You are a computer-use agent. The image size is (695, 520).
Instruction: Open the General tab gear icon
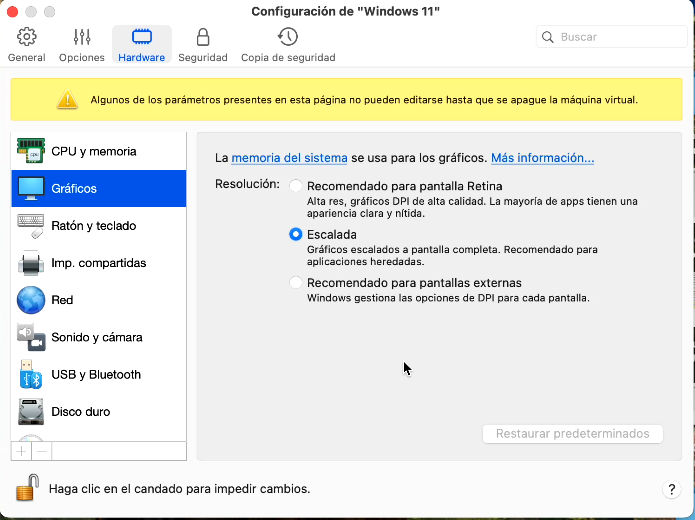click(x=27, y=37)
